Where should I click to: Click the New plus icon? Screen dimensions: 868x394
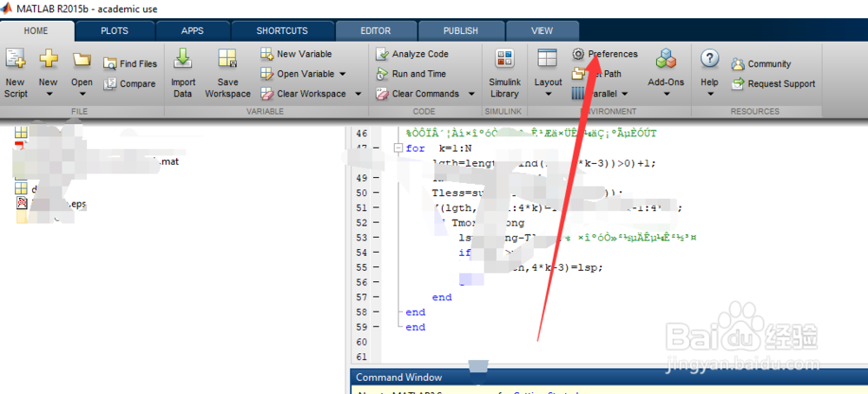(x=49, y=58)
